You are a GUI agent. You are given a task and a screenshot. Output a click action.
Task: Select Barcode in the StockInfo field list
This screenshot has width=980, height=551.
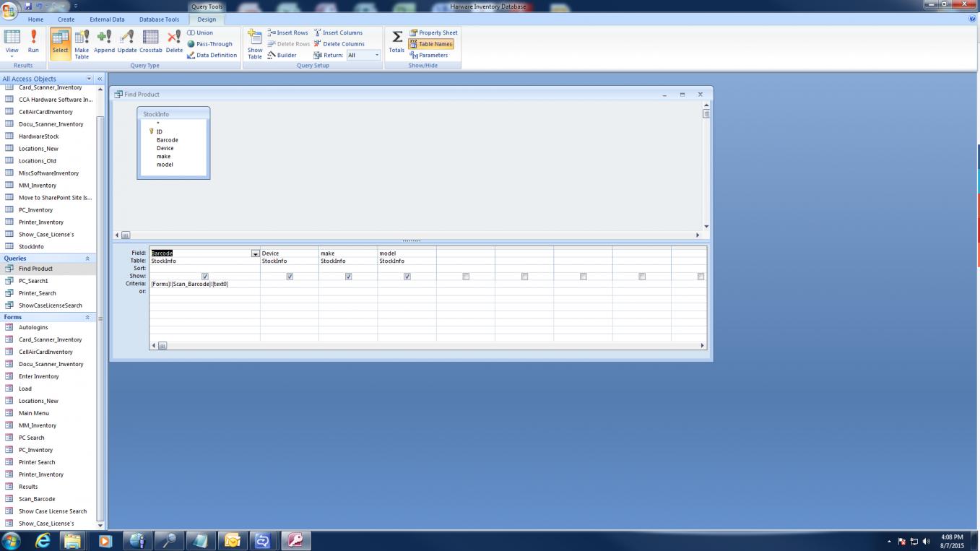168,140
